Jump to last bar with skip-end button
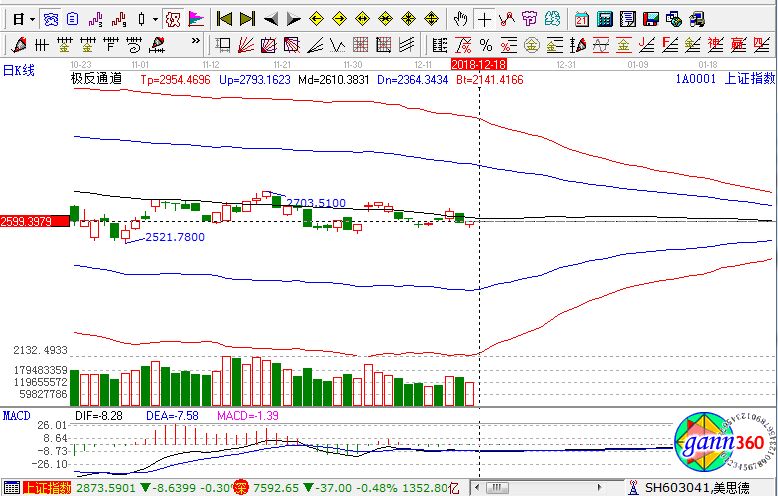 (247, 19)
